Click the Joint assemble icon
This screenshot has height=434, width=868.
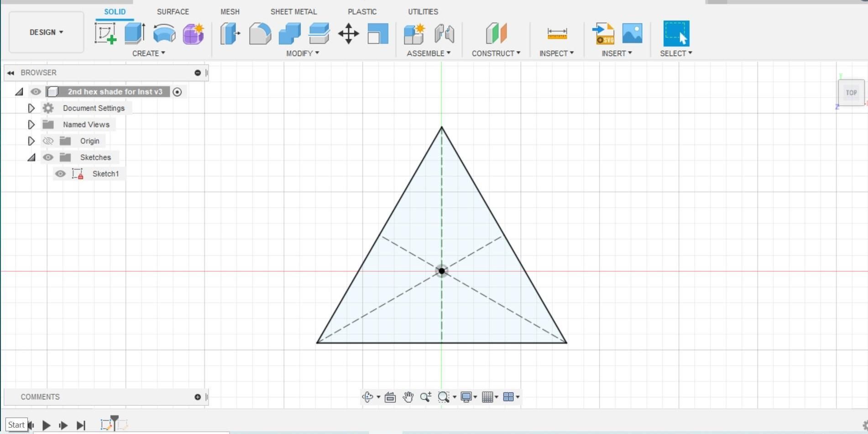pyautogui.click(x=444, y=33)
